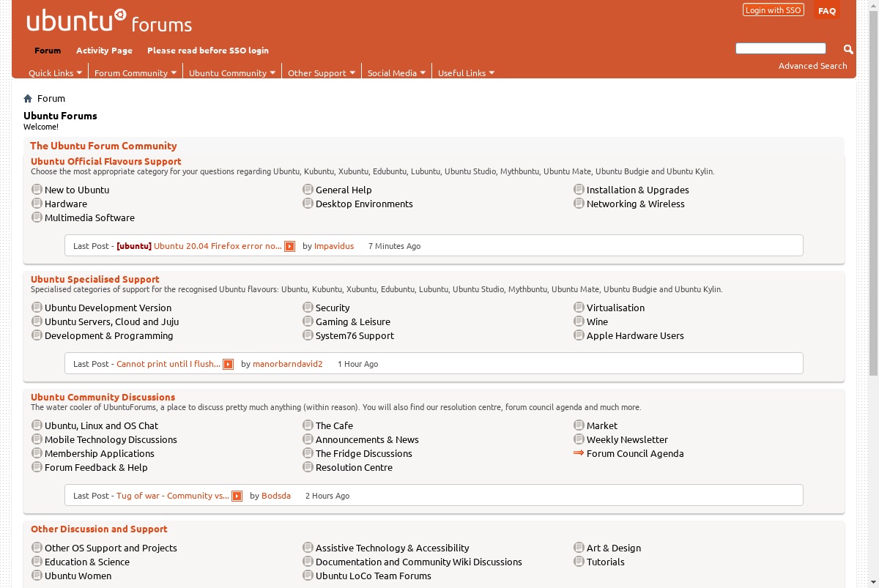Screen dimensions: 879x588
Task: Open Education & Science forum
Action: [x=87, y=562]
